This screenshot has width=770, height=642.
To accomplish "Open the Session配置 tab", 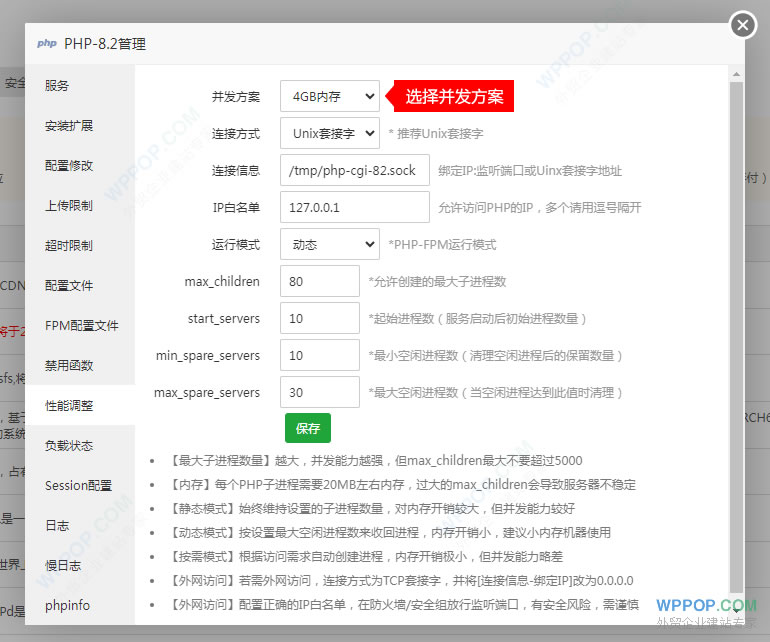I will click(78, 486).
